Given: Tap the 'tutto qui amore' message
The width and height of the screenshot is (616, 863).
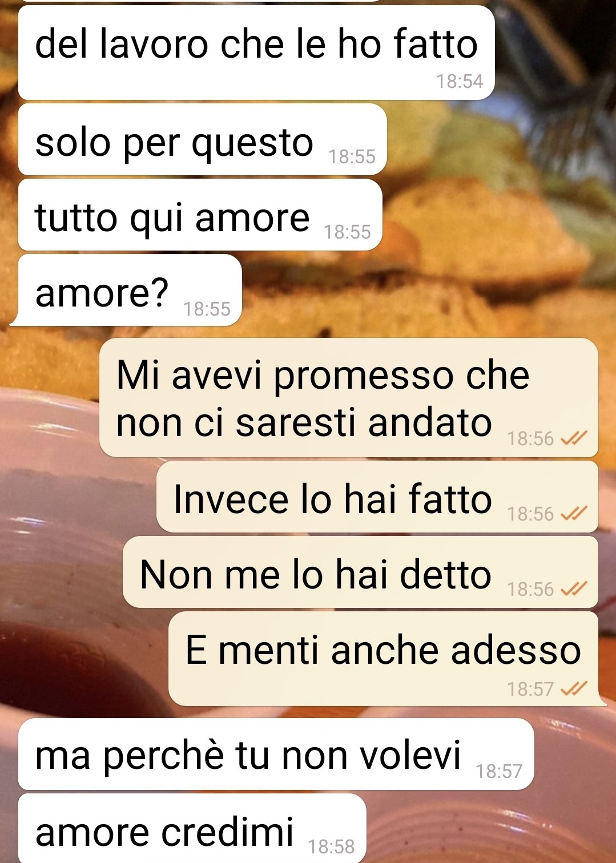Looking at the screenshot, I should (200, 215).
